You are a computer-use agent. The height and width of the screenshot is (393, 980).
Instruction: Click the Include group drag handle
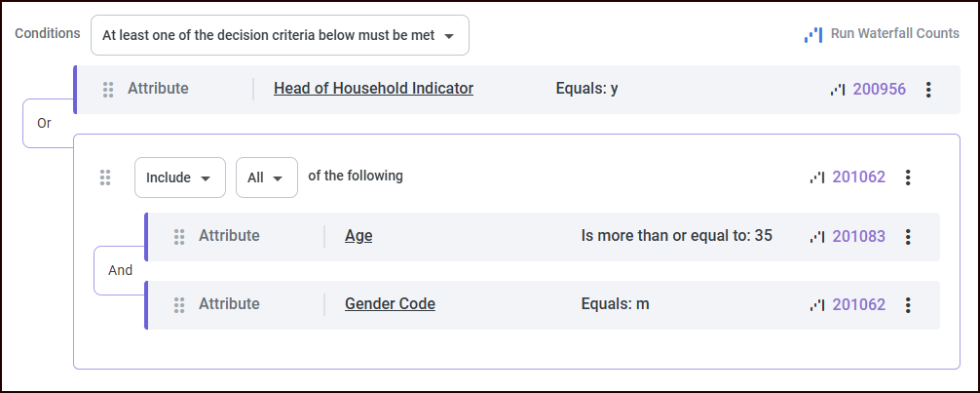tap(105, 177)
